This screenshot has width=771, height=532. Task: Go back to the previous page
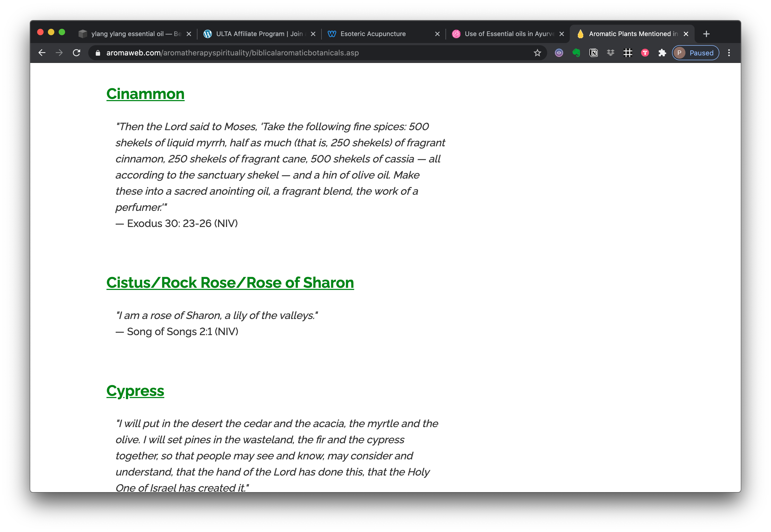(x=42, y=53)
